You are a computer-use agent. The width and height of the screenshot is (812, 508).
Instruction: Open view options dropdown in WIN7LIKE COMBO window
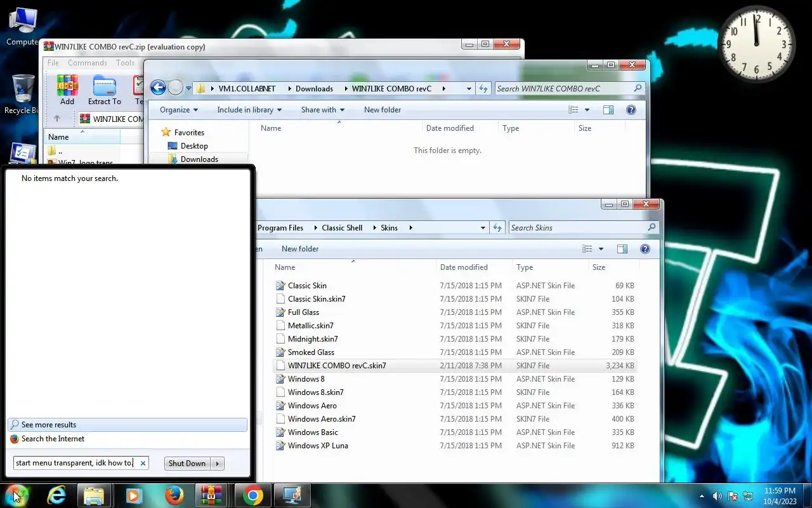[x=587, y=110]
